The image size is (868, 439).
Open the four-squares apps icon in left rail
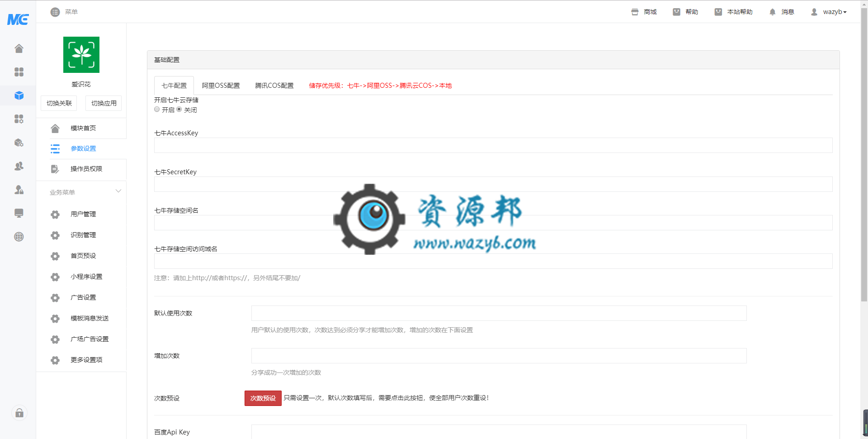(x=19, y=72)
